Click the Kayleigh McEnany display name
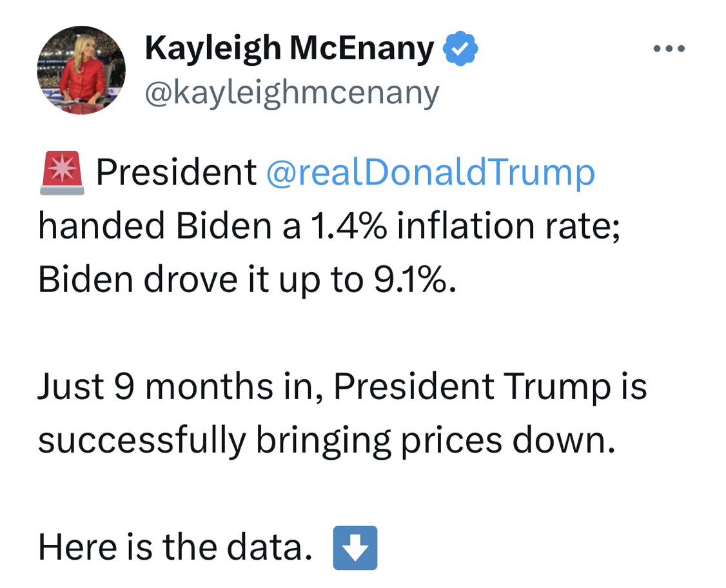 point(289,49)
